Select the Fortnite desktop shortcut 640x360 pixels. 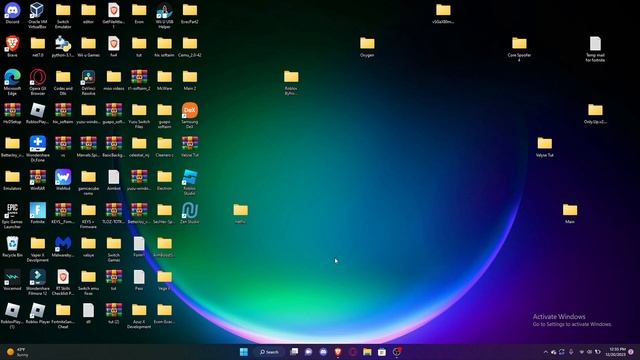pos(38,213)
